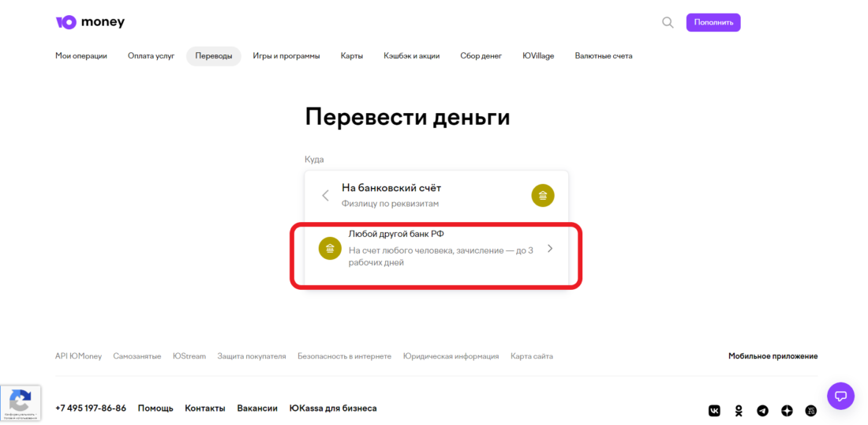Open the VK social page icon
868x425 pixels.
click(x=714, y=411)
